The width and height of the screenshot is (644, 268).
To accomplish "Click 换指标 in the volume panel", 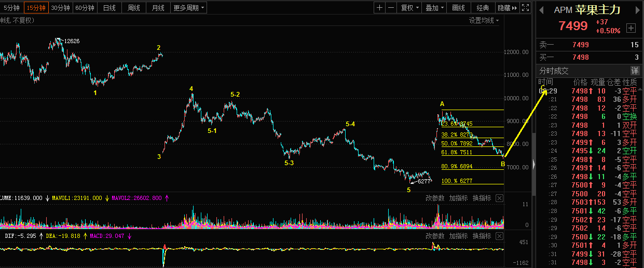I will (482, 198).
